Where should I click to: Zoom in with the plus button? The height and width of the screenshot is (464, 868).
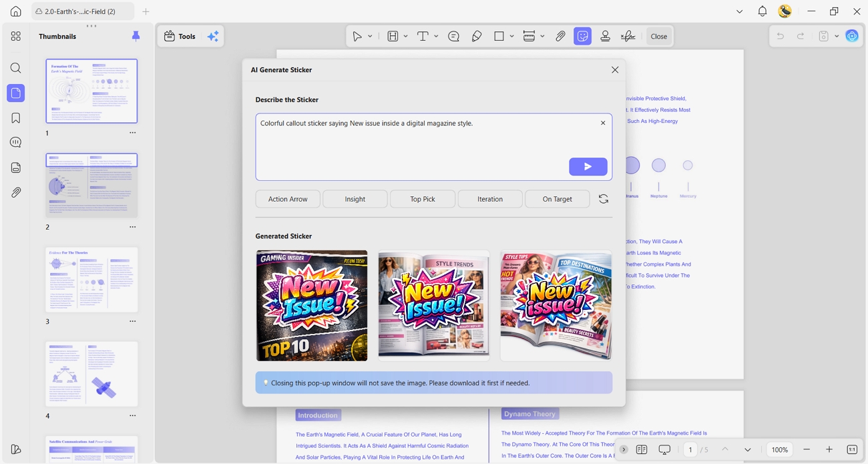point(829,450)
